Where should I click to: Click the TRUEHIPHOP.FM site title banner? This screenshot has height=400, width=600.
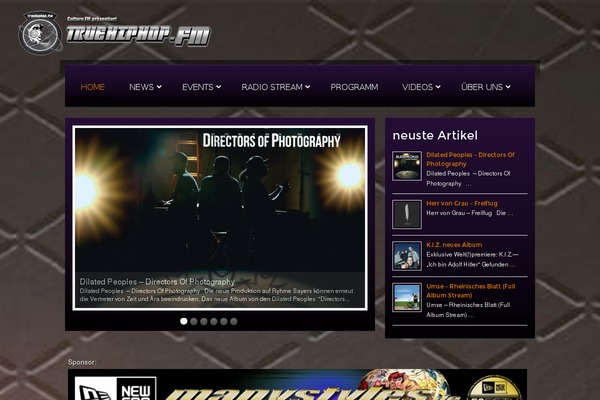coord(139,36)
